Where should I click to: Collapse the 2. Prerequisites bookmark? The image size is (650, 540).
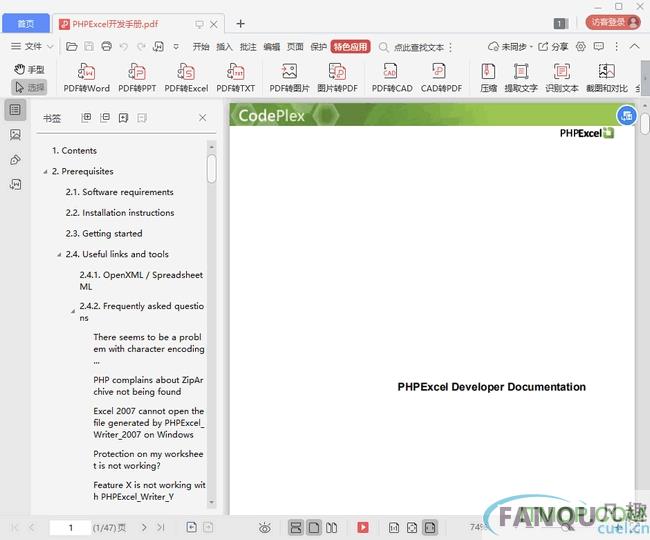coord(45,172)
